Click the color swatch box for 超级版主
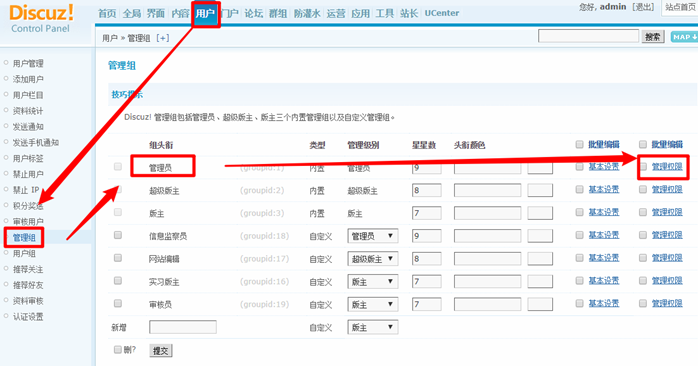699x367 pixels. point(540,190)
